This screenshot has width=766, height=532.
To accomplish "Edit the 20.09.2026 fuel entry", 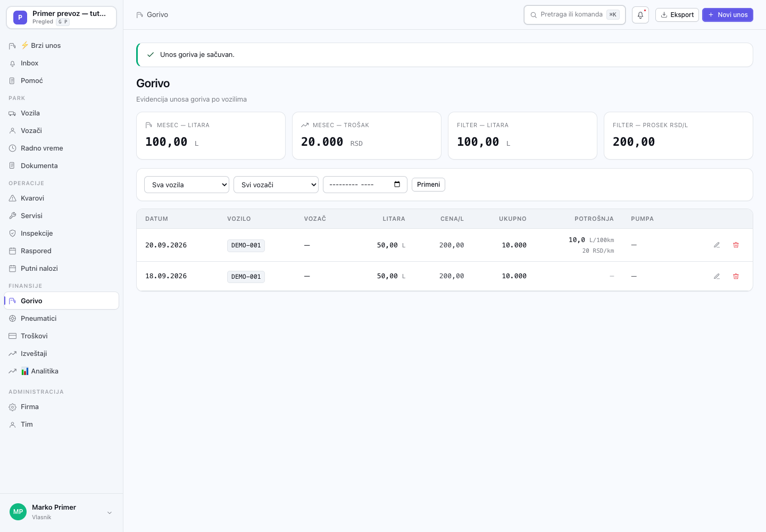I will [x=717, y=245].
